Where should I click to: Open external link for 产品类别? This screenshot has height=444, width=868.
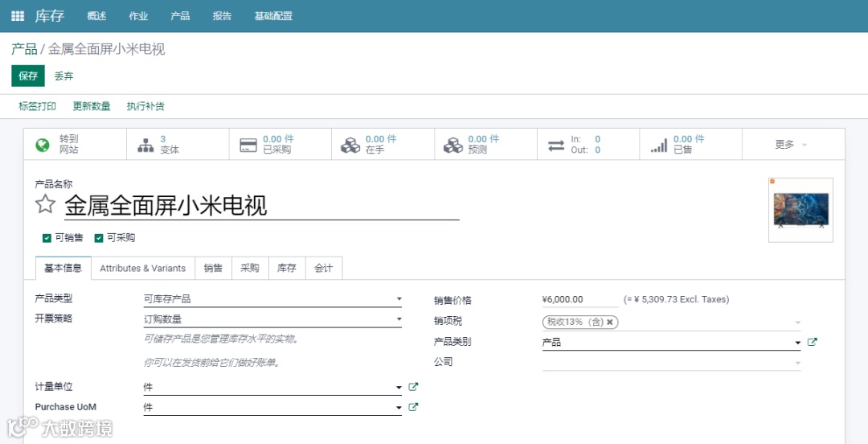(812, 342)
